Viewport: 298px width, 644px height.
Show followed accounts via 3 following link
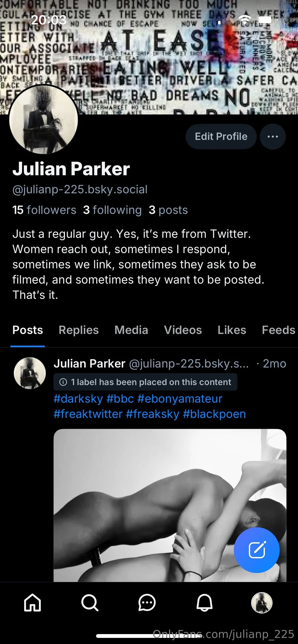pos(112,210)
